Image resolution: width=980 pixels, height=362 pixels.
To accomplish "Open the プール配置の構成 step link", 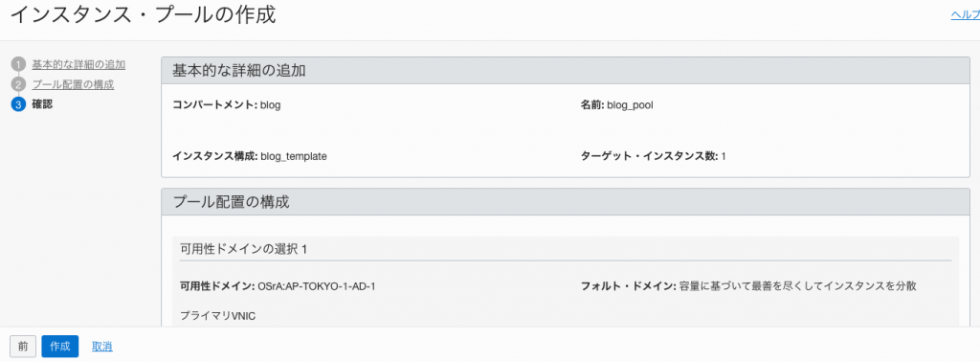I will point(73,84).
